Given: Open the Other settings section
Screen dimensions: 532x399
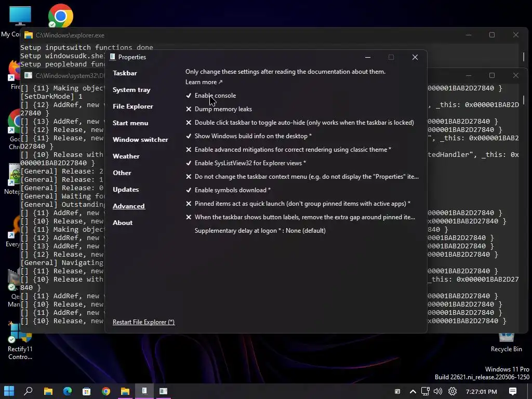Looking at the screenshot, I should point(122,173).
